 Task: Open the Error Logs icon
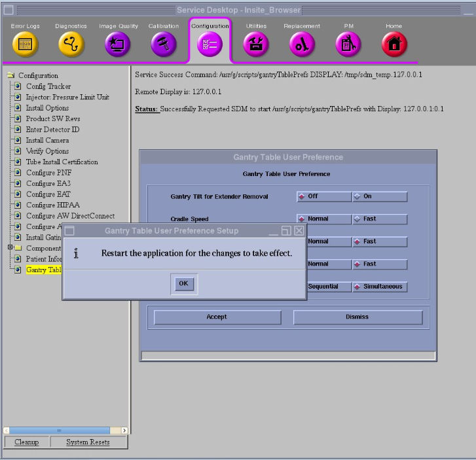(26, 44)
